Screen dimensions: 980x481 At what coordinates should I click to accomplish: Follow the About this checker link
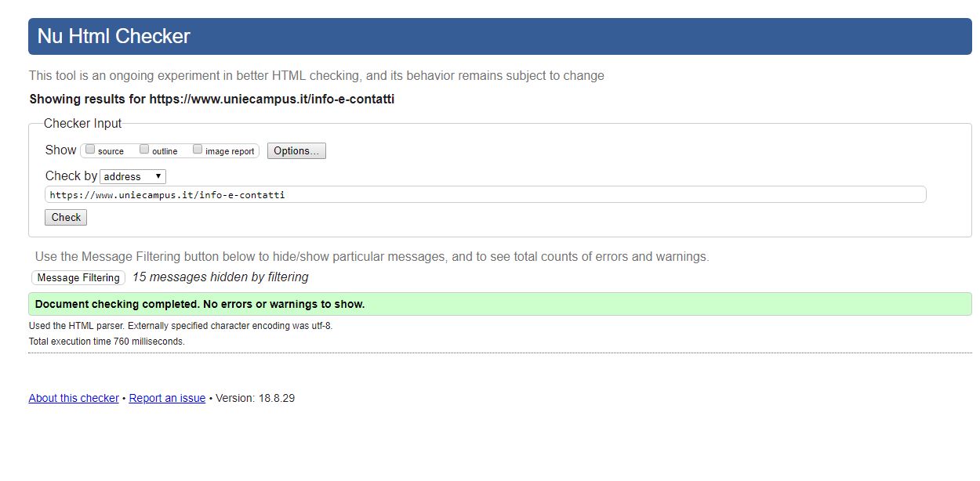[x=74, y=399]
